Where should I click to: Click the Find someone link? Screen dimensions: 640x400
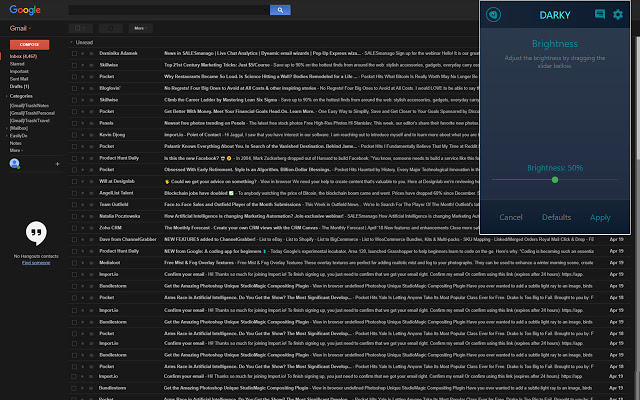(x=36, y=263)
